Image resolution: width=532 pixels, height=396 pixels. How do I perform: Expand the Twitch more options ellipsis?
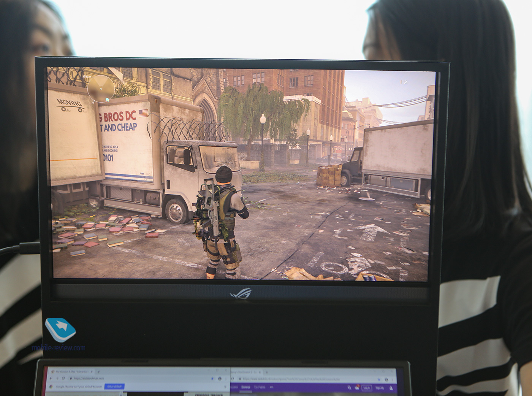pyautogui.click(x=272, y=387)
